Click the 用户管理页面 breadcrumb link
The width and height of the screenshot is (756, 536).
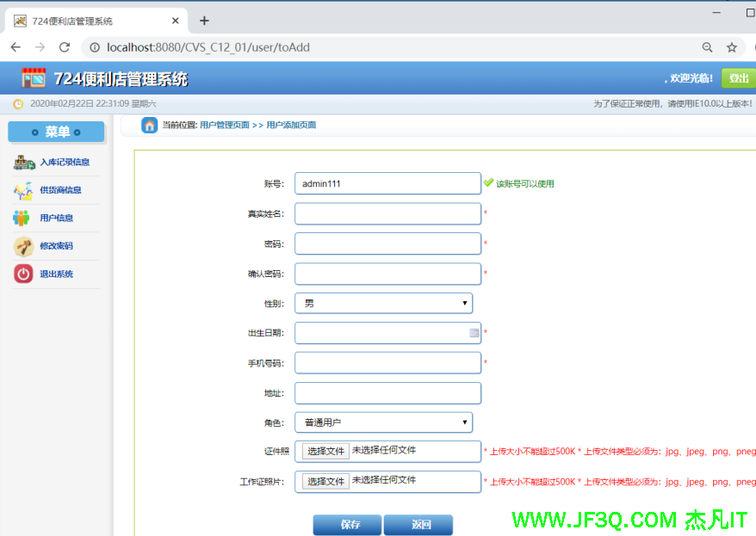point(224,126)
